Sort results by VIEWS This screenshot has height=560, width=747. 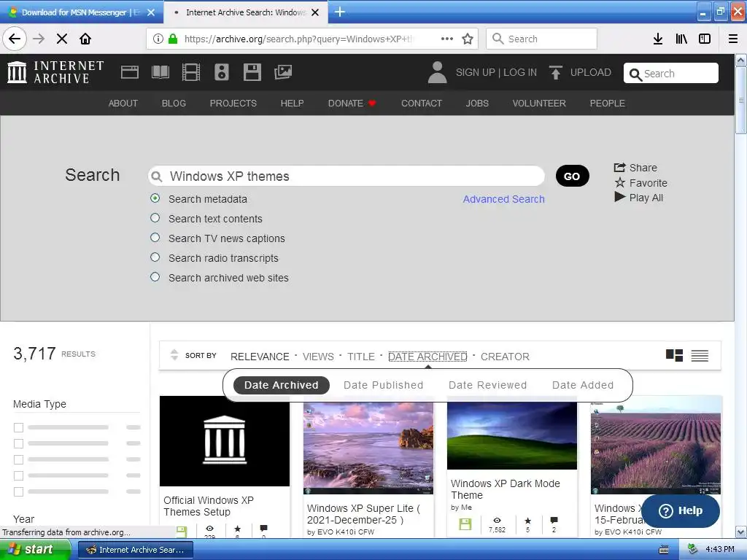point(318,357)
